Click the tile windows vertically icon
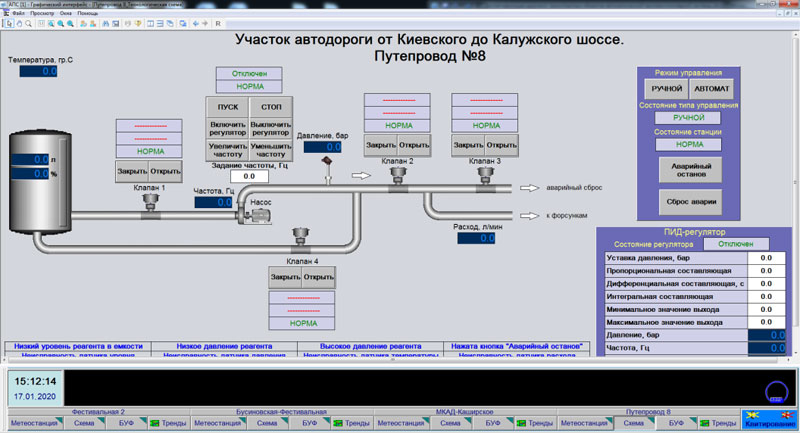The width and height of the screenshot is (800, 433). 151,23
